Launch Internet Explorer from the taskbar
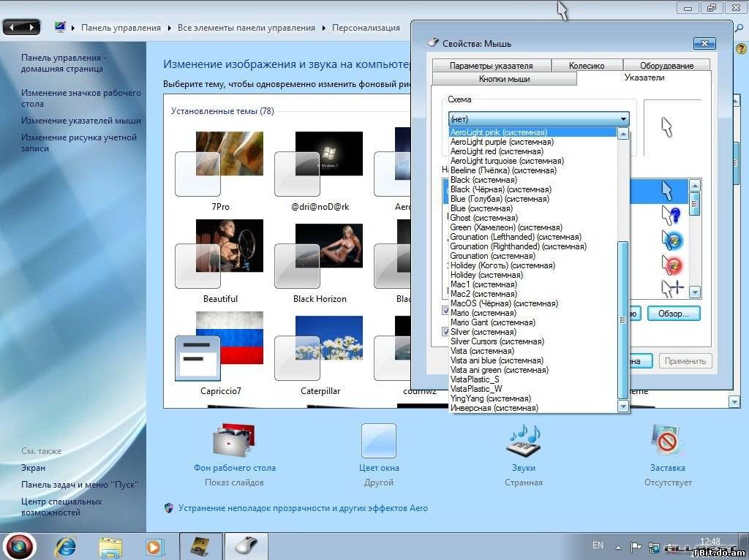Screen dimensions: 749x560 click(65, 547)
